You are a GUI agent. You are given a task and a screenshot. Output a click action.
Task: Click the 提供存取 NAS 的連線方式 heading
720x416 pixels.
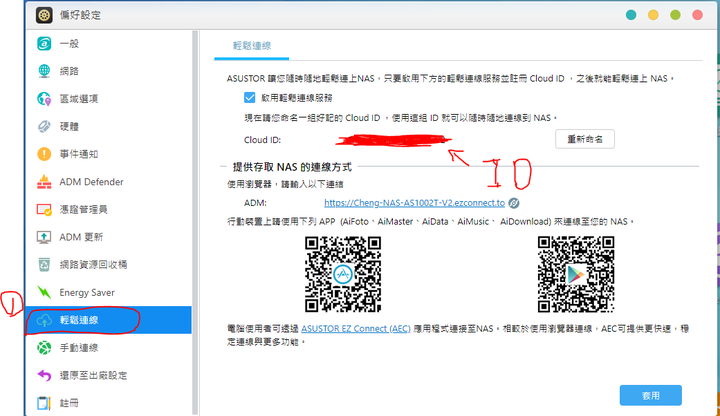[x=292, y=167]
